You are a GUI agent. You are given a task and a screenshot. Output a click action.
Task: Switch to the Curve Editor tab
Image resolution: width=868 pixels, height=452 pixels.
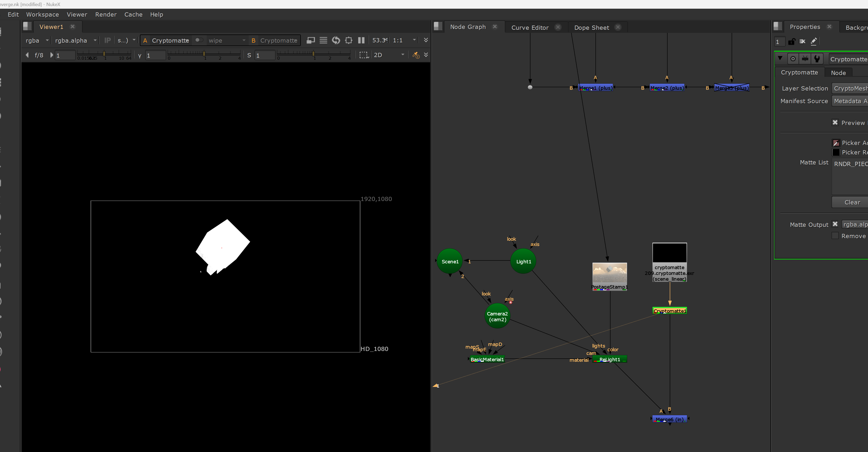point(530,28)
